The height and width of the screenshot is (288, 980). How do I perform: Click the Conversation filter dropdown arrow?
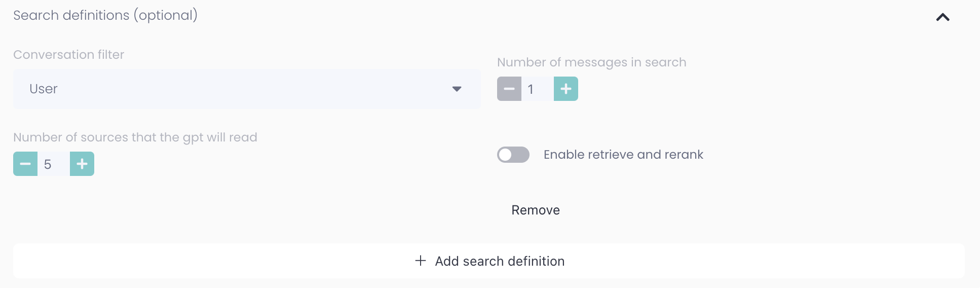coord(457,89)
